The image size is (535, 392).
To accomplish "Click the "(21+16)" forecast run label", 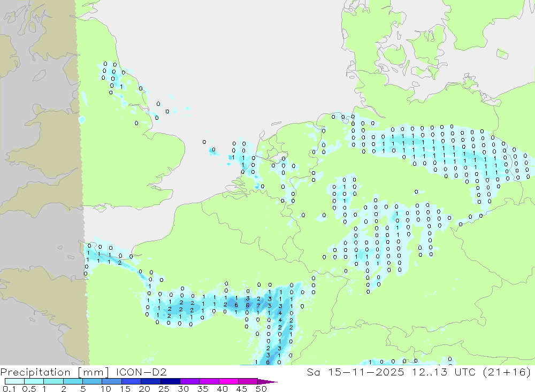I will (x=507, y=372).
